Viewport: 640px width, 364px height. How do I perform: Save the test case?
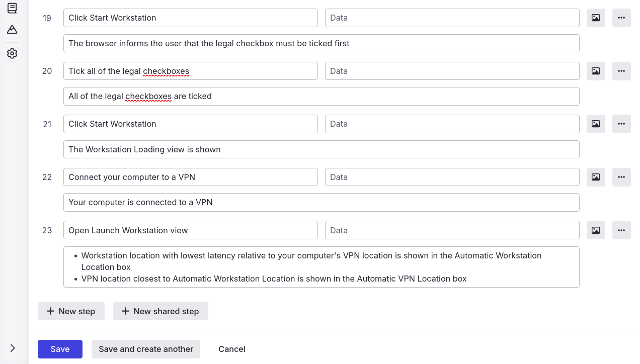tap(60, 349)
